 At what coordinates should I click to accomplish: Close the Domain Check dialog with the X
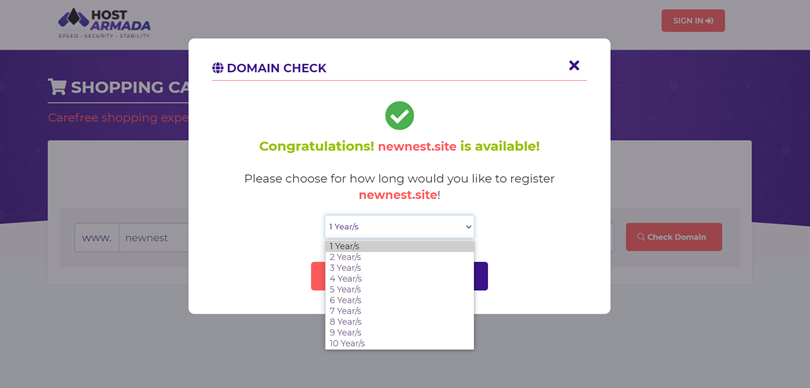click(574, 66)
